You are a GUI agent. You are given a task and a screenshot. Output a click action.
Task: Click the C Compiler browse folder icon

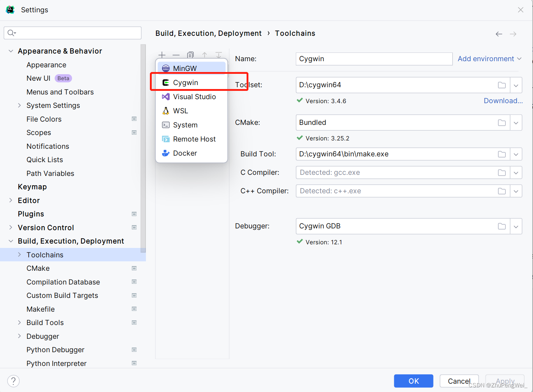click(502, 173)
